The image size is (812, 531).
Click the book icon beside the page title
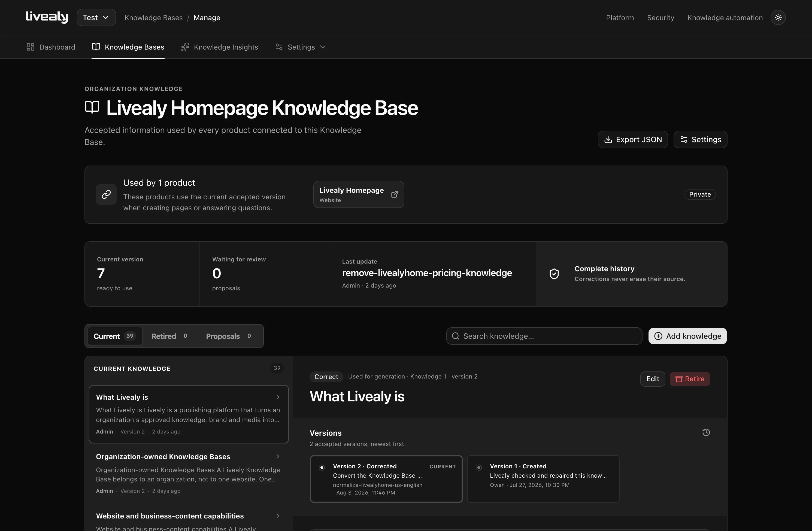click(x=92, y=107)
